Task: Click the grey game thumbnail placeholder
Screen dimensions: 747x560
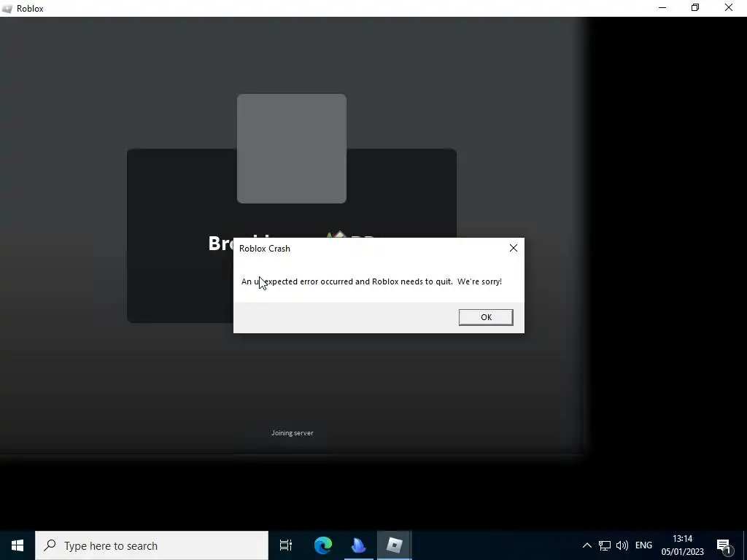Action: pyautogui.click(x=292, y=149)
